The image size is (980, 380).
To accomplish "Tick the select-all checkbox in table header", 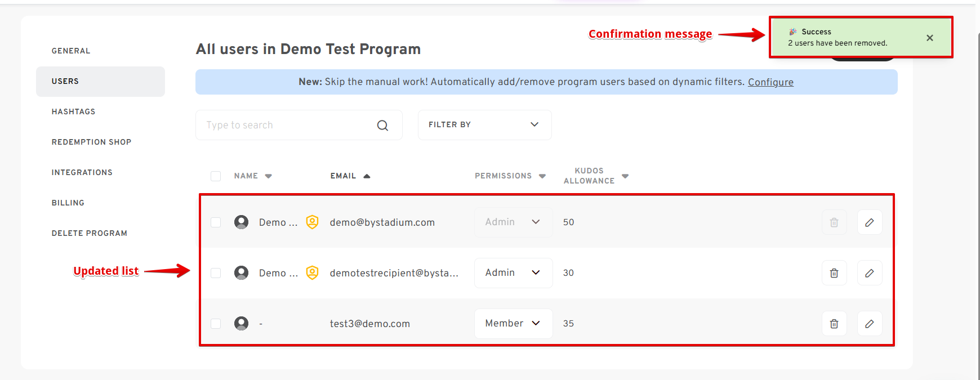I will tap(216, 176).
